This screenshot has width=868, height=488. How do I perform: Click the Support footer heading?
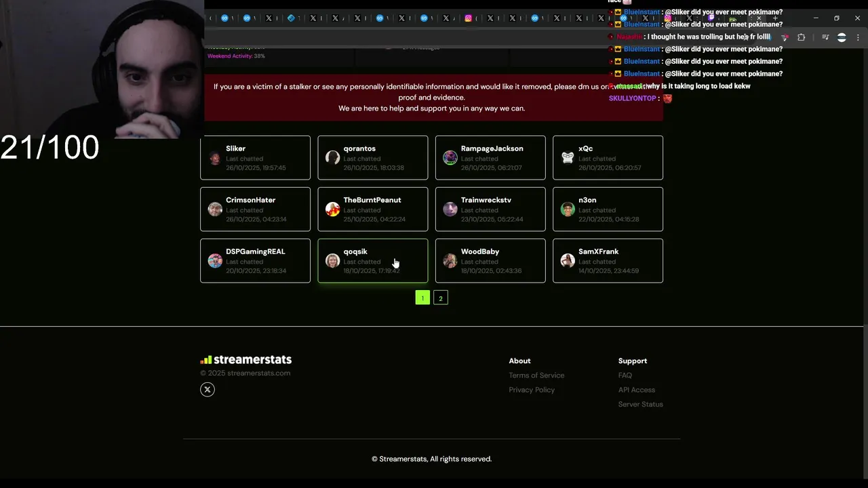coord(633,361)
